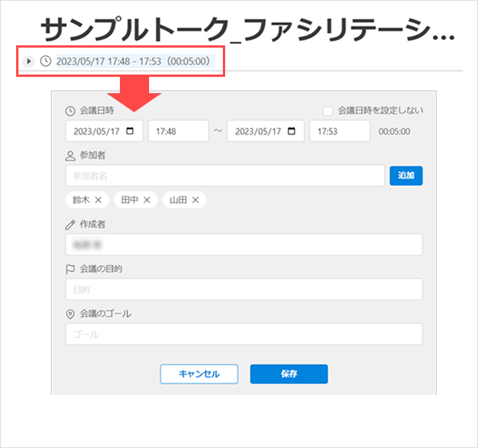Remove participant 山田 with its X icon
This screenshot has height=448, width=478.
[x=195, y=200]
